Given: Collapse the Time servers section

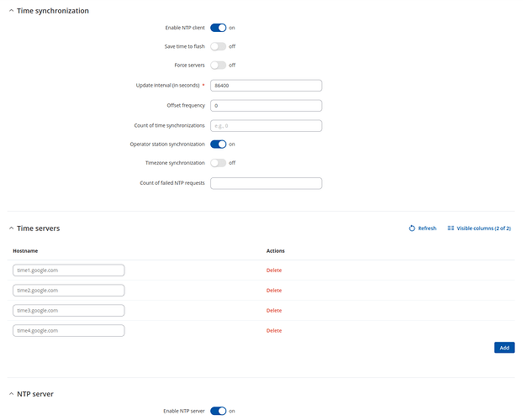Looking at the screenshot, I should [11, 228].
